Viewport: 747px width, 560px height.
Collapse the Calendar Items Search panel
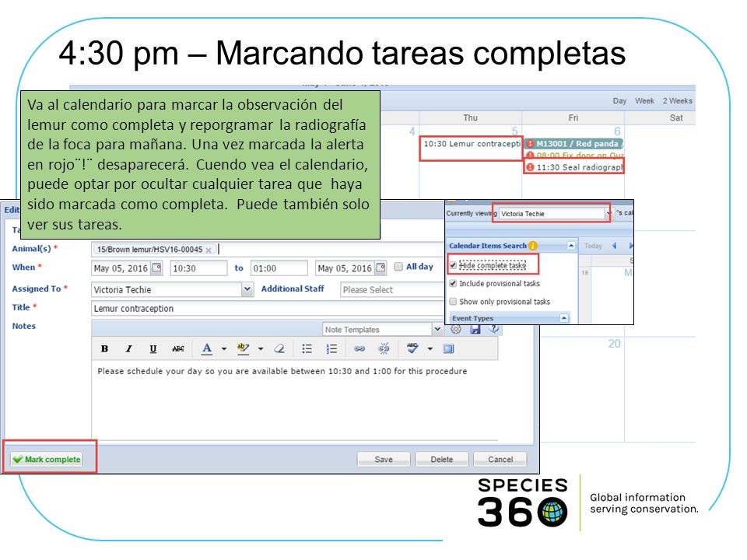coord(570,246)
